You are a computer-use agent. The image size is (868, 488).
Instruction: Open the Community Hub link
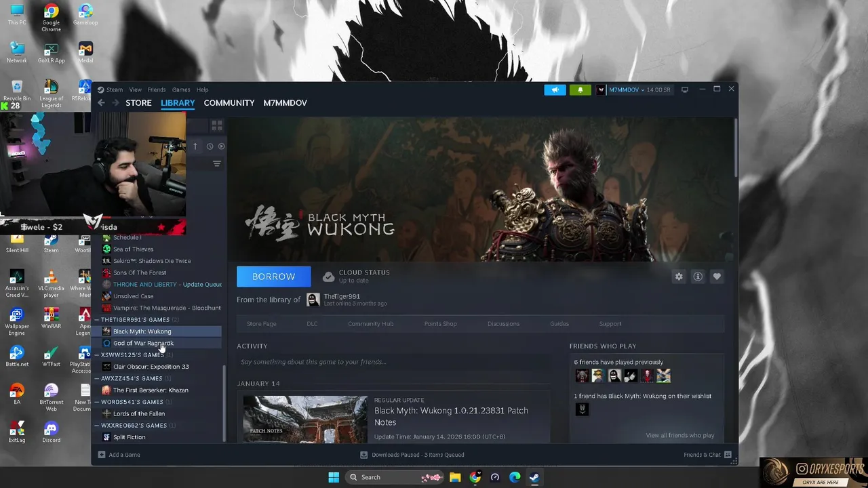pos(370,324)
